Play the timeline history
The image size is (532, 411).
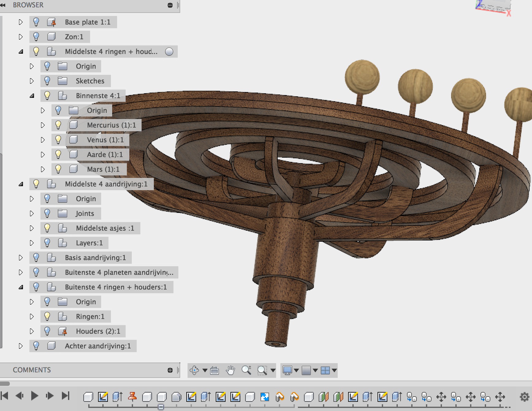click(x=35, y=396)
